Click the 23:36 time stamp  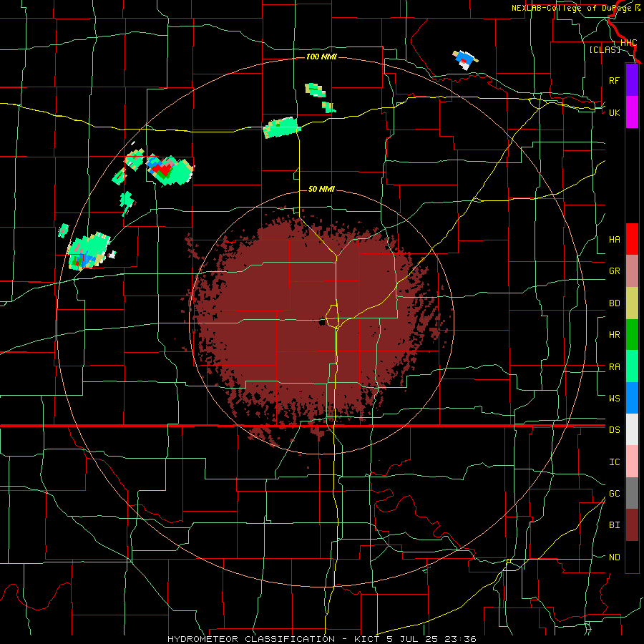[x=462, y=639]
